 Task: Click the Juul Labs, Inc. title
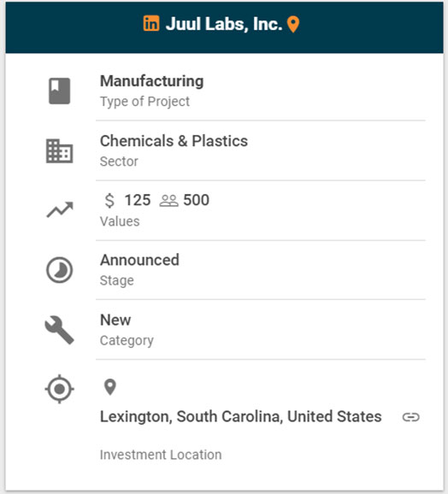point(224,24)
